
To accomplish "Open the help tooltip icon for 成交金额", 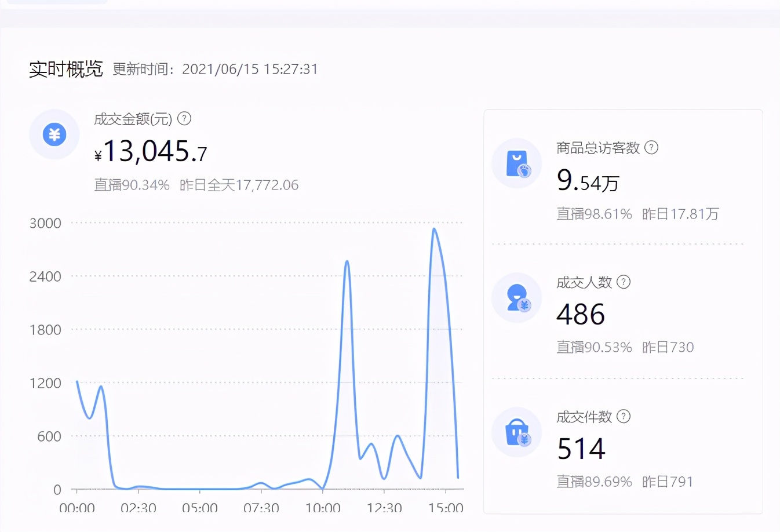I will click(184, 119).
